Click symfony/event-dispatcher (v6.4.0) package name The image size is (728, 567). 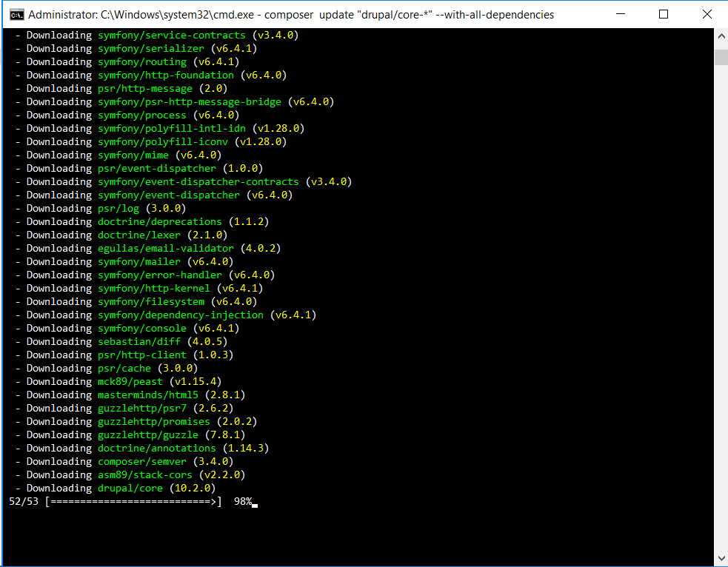coord(169,195)
